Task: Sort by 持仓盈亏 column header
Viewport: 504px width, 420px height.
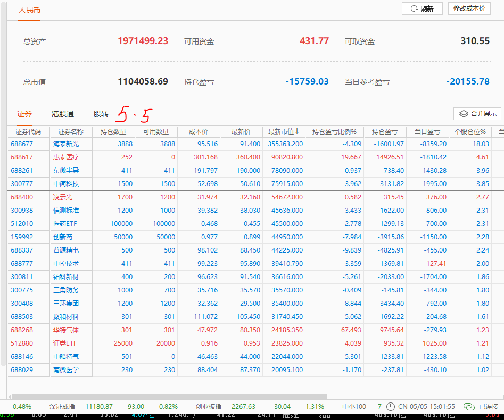Action: pos(385,132)
